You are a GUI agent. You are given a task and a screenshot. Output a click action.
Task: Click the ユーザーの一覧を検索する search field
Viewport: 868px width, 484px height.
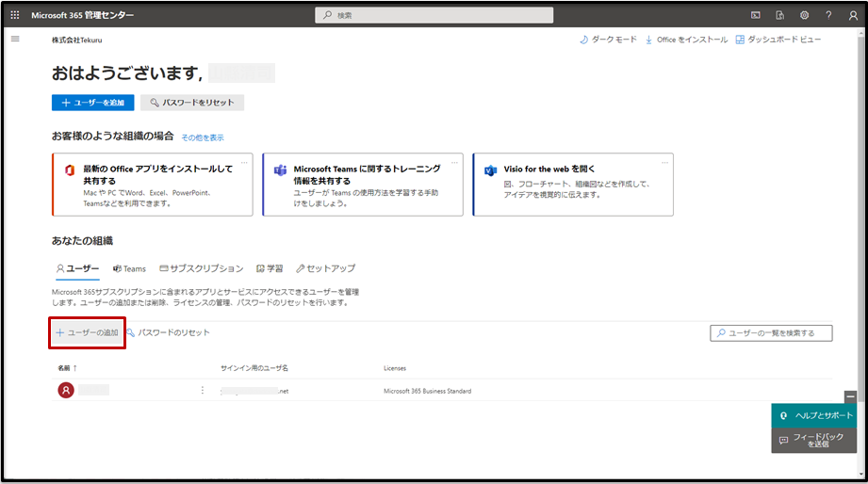(x=771, y=333)
